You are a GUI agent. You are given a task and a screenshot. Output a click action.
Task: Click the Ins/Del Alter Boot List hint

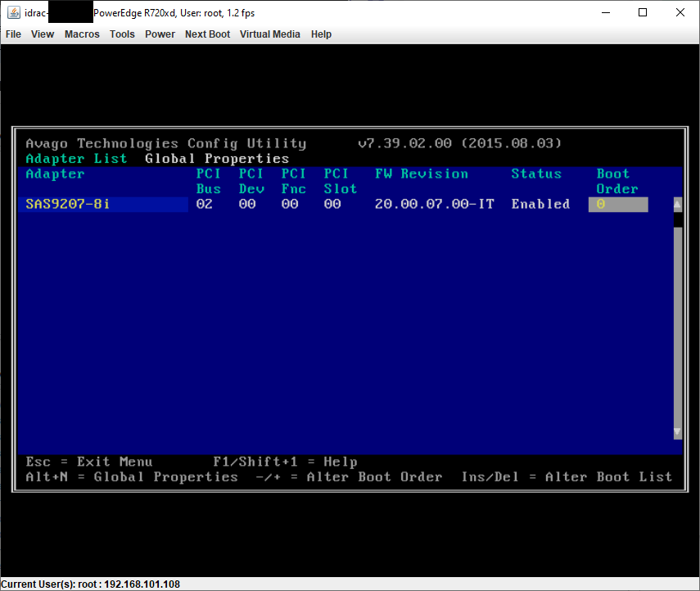point(567,476)
